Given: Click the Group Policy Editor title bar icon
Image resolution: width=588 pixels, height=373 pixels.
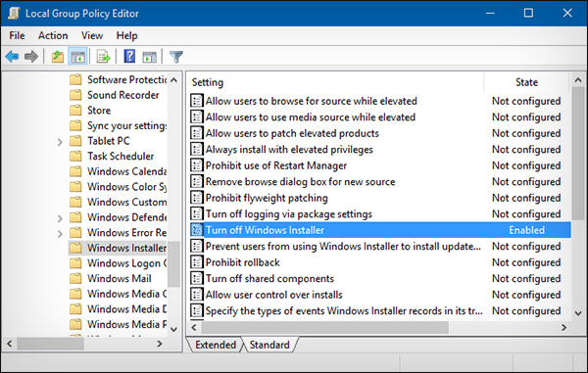Looking at the screenshot, I should (x=14, y=13).
